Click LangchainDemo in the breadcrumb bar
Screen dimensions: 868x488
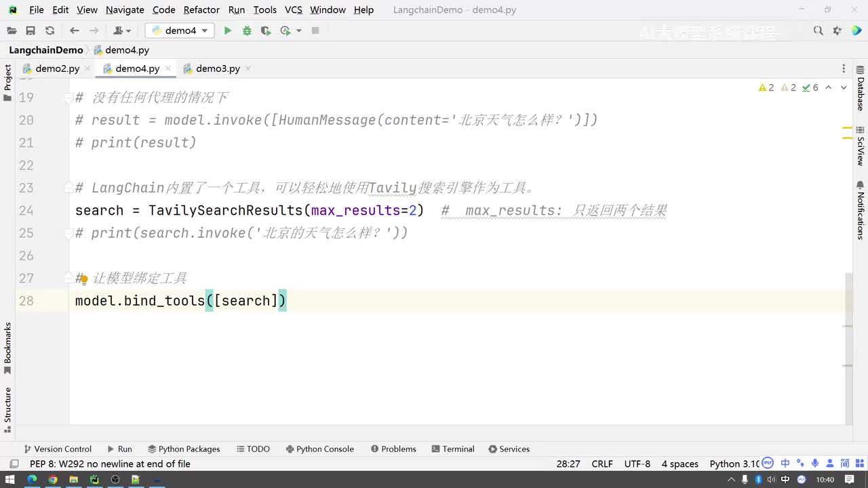coord(46,50)
